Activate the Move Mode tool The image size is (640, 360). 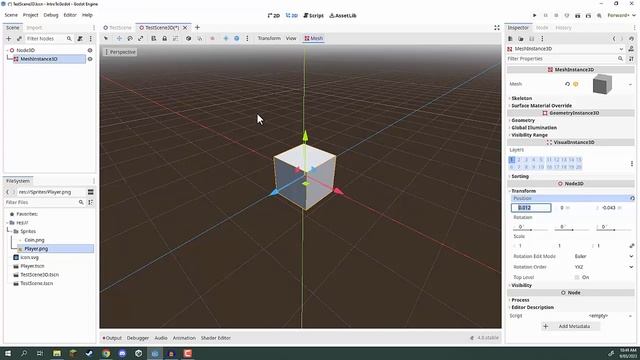(x=119, y=38)
